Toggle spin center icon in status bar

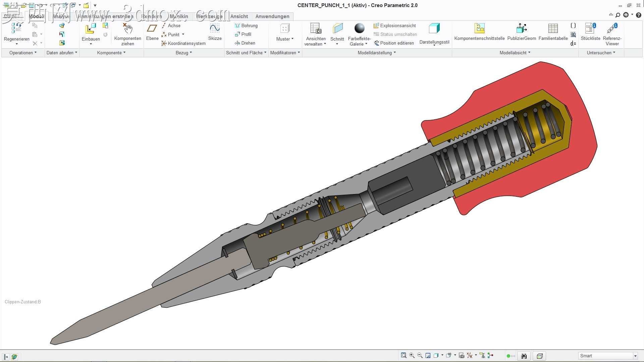pyautogui.click(x=490, y=356)
